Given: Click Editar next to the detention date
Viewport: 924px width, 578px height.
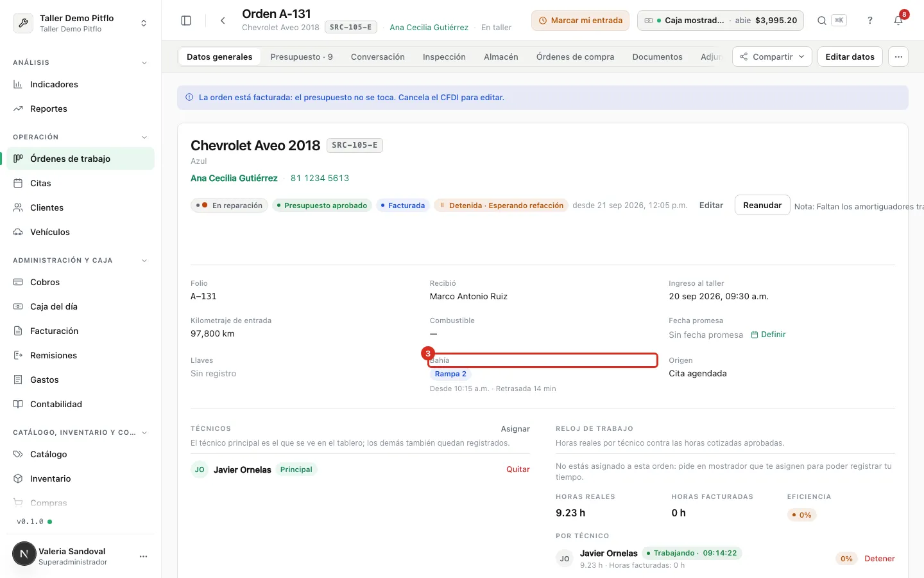Looking at the screenshot, I should [711, 205].
